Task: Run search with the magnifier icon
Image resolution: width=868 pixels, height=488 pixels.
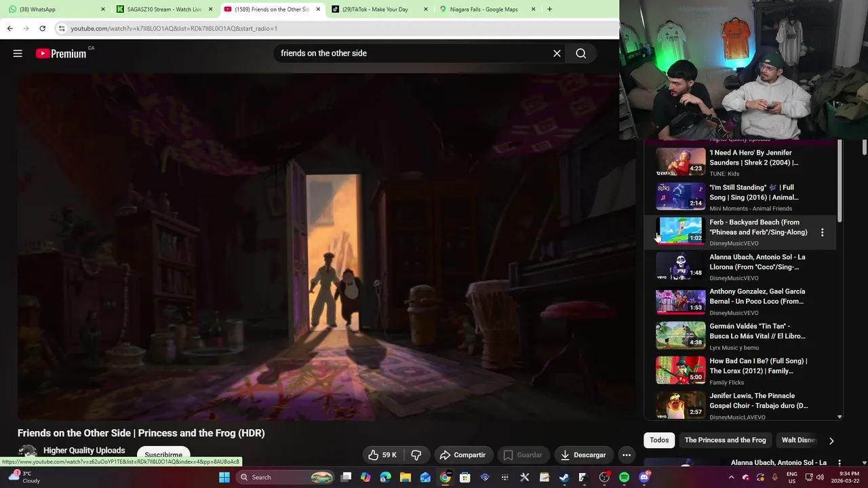Action: (581, 54)
